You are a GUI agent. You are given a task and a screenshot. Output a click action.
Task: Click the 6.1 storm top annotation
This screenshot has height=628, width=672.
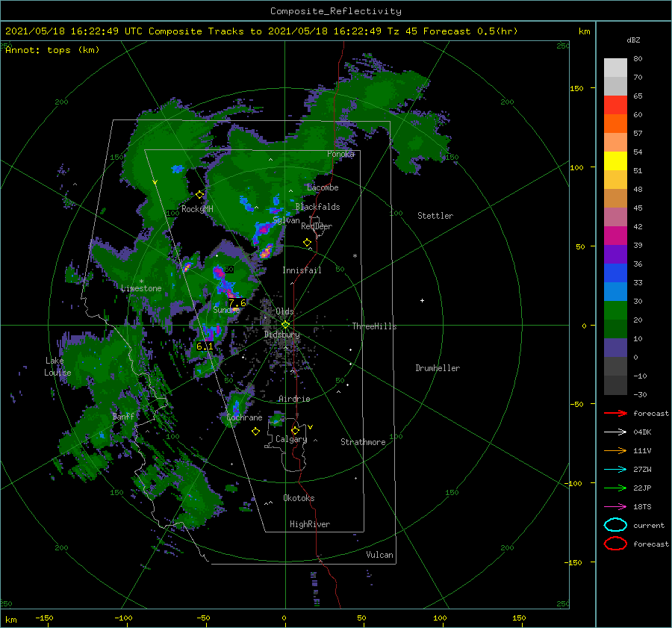pos(205,346)
